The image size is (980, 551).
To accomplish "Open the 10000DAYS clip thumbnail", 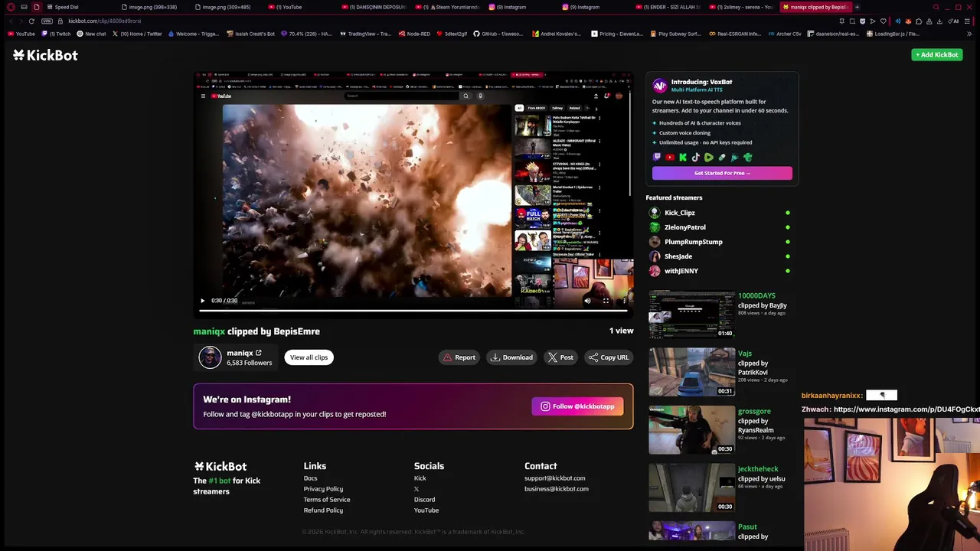I will tap(691, 315).
